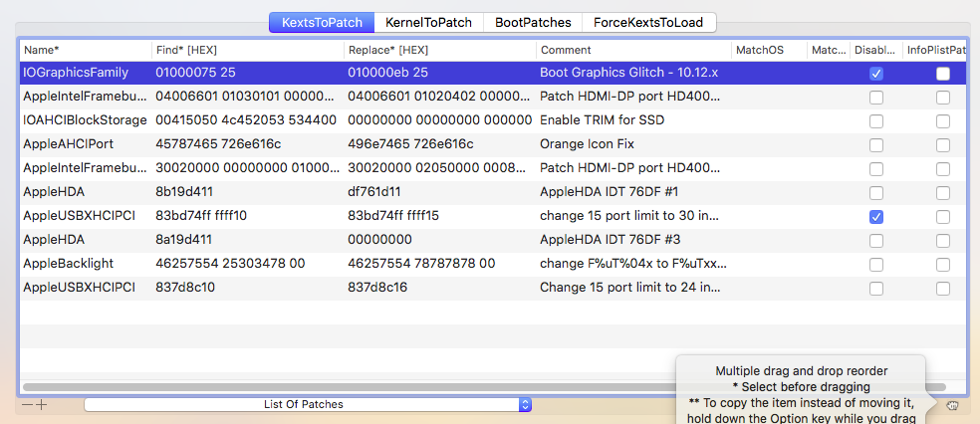The image size is (980, 424).
Task: Click the drag-reorder hand icon
Action: pyautogui.click(x=951, y=405)
